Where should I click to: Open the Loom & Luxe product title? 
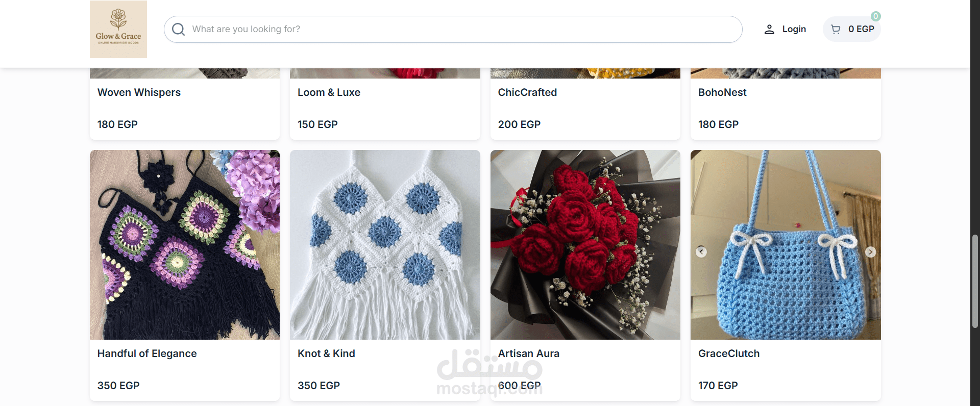[x=329, y=92]
